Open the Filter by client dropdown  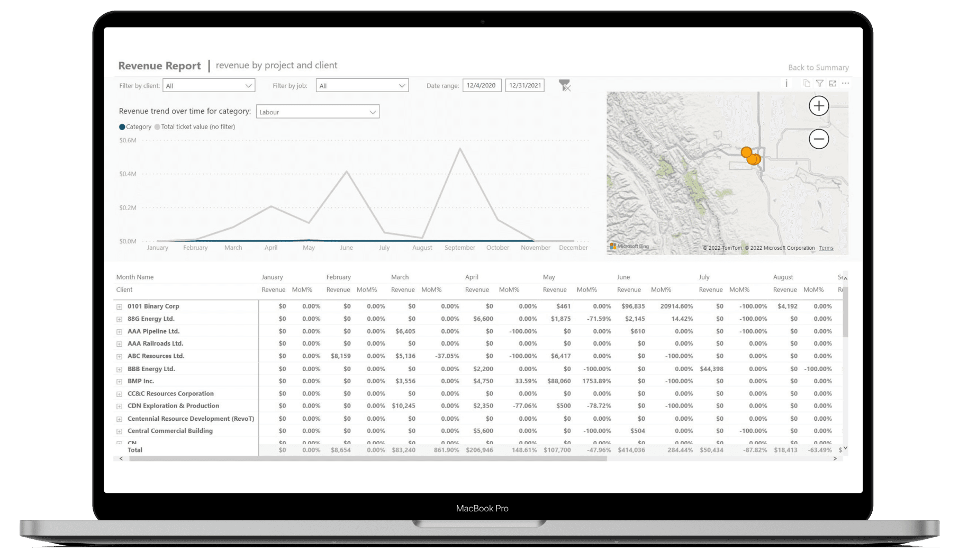tap(209, 86)
